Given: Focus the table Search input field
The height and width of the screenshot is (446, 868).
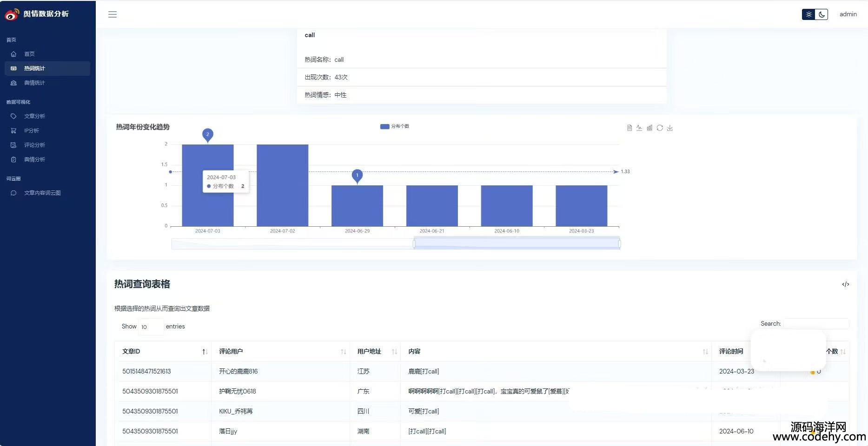Looking at the screenshot, I should [816, 324].
